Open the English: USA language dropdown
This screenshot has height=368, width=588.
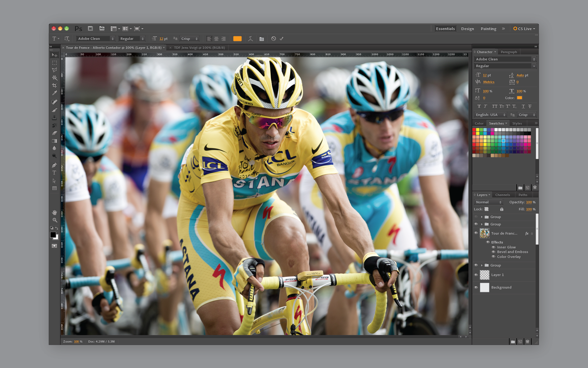coord(490,115)
